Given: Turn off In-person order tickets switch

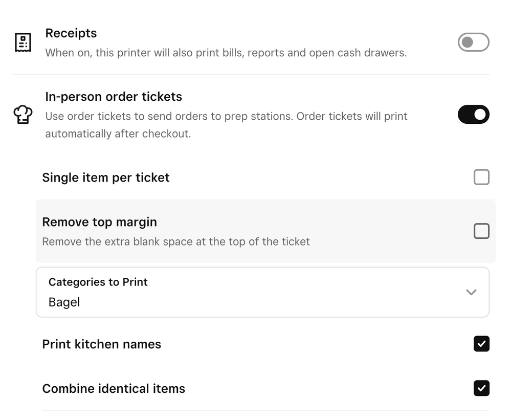Looking at the screenshot, I should point(473,115).
